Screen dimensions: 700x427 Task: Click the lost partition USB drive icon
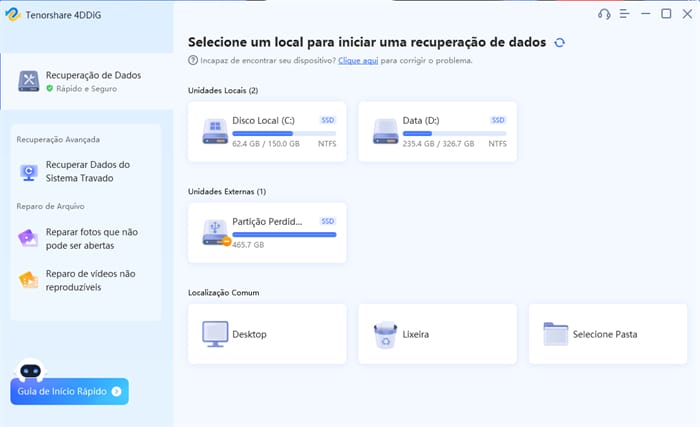pyautogui.click(x=214, y=232)
